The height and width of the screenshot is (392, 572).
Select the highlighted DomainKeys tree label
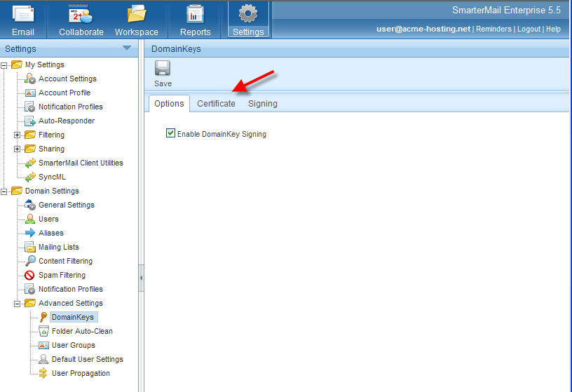point(74,317)
